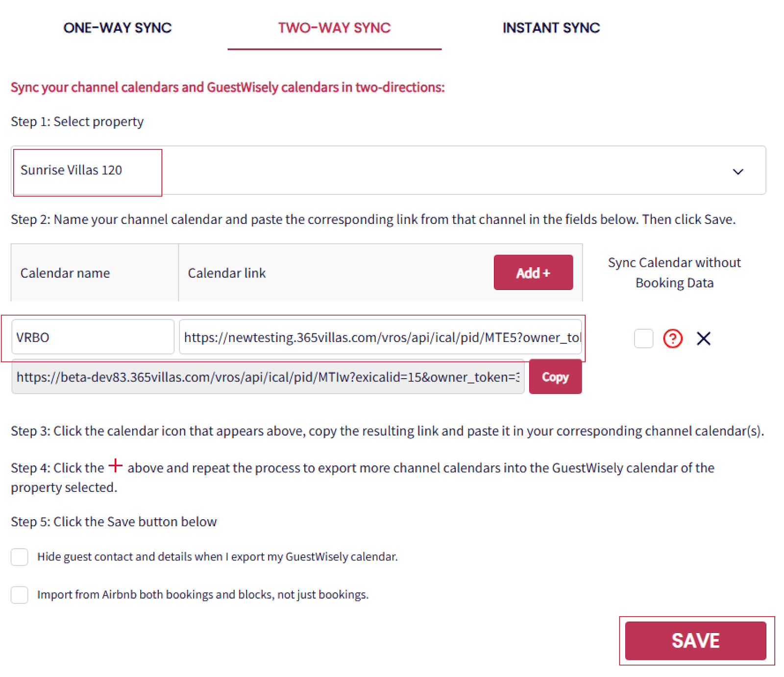Click the 'Import from Airbnb' option label
The width and height of the screenshot is (784, 677).
pos(202,595)
